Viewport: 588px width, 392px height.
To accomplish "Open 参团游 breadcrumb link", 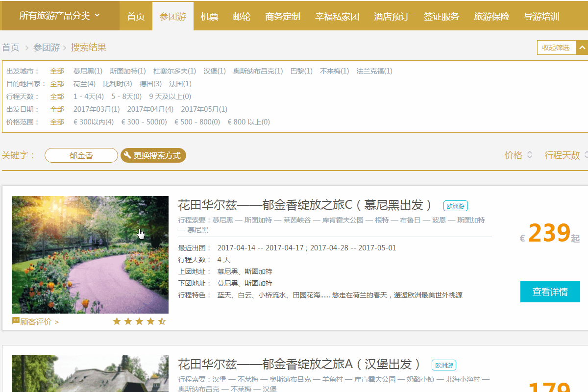I will coord(47,48).
